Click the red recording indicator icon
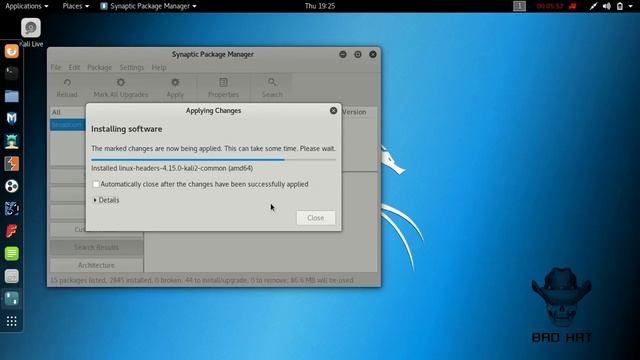Screen dimensions: 640x360 pyautogui.click(x=573, y=6)
